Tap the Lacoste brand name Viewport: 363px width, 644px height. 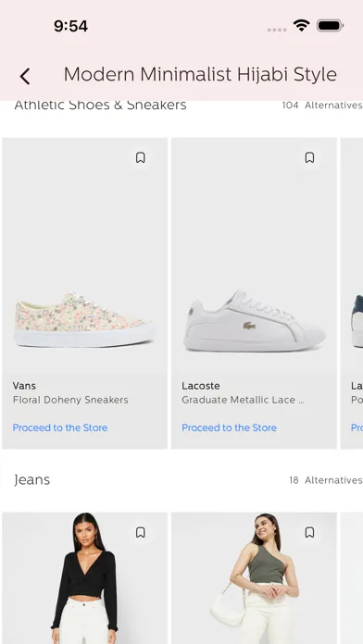201,386
